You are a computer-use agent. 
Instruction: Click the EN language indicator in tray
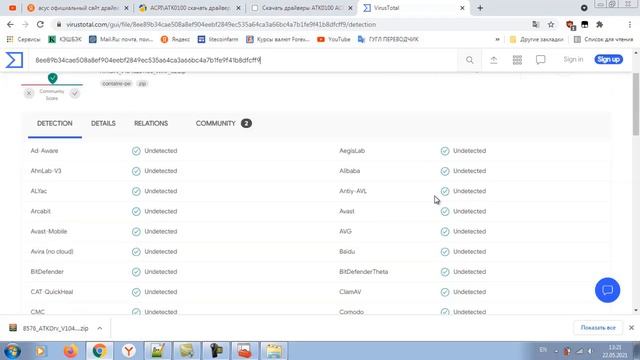pyautogui.click(x=543, y=350)
